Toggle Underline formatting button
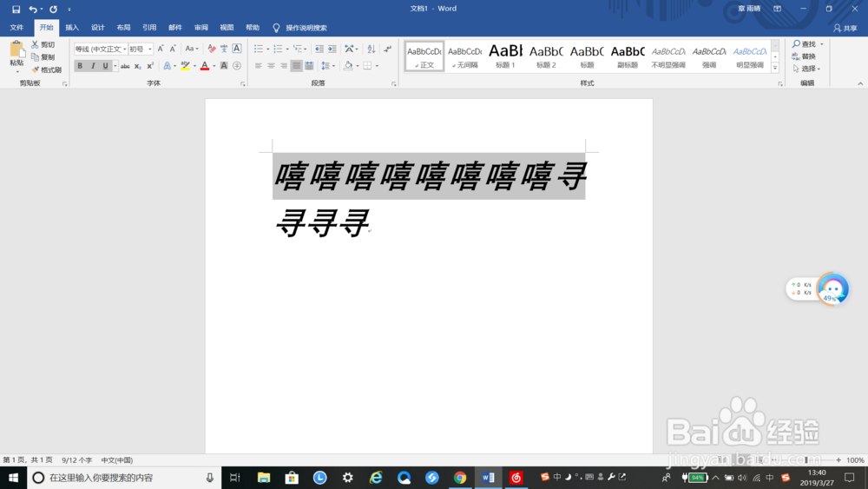Screen dimensions: 868x489 pos(105,66)
